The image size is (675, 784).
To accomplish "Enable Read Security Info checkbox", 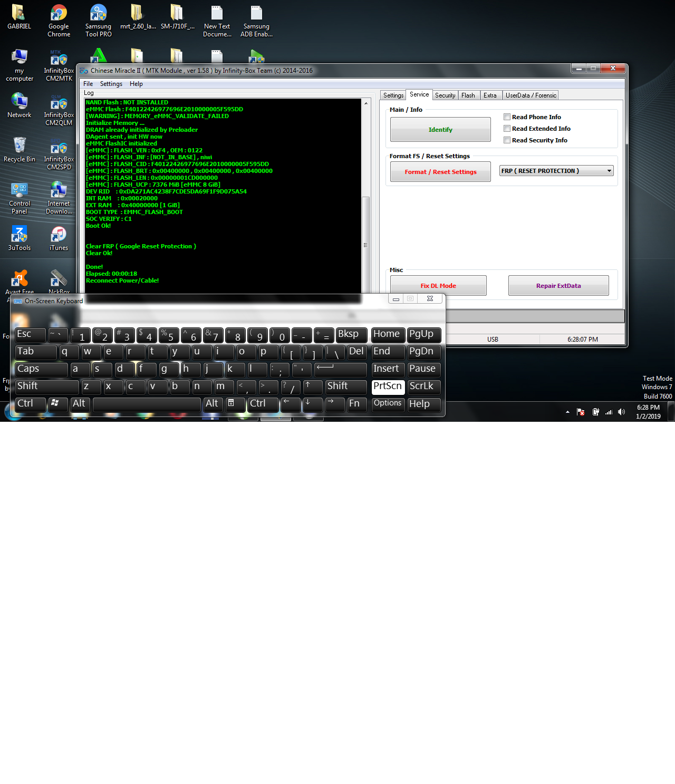I will point(507,140).
